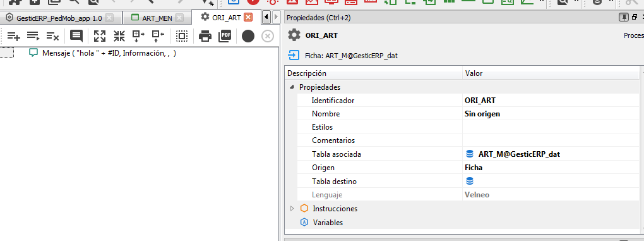Click the Mensaje speech bubble icon
The image size is (644, 241).
pyautogui.click(x=33, y=53)
